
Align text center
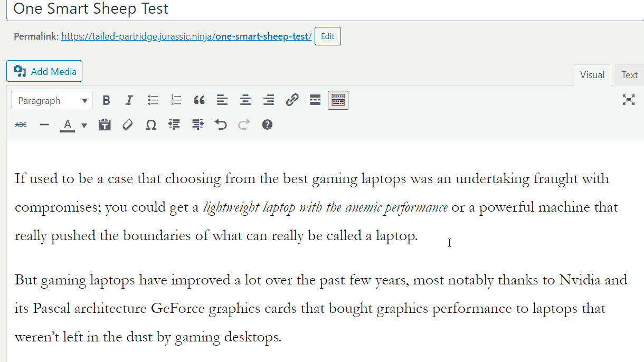click(x=245, y=100)
